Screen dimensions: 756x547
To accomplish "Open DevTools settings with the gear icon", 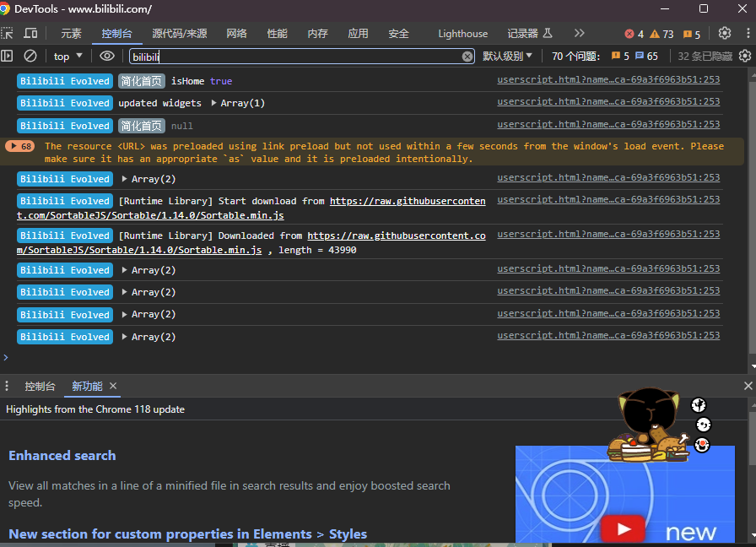I will click(x=724, y=33).
